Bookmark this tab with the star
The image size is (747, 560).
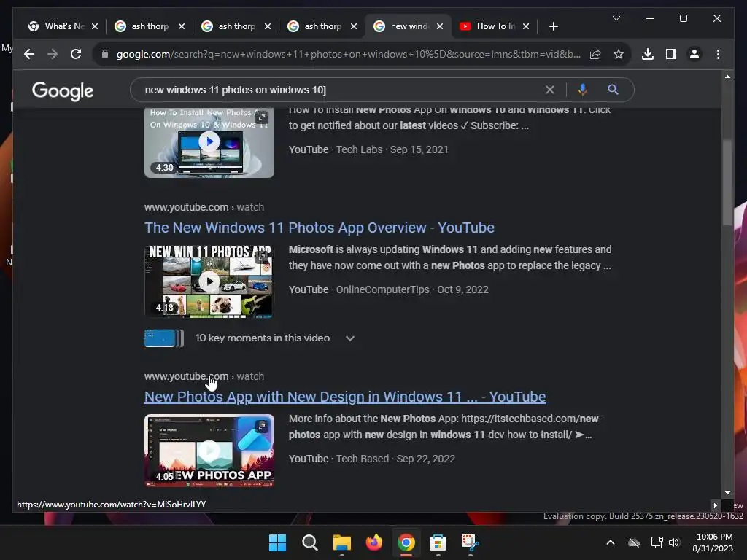[619, 54]
